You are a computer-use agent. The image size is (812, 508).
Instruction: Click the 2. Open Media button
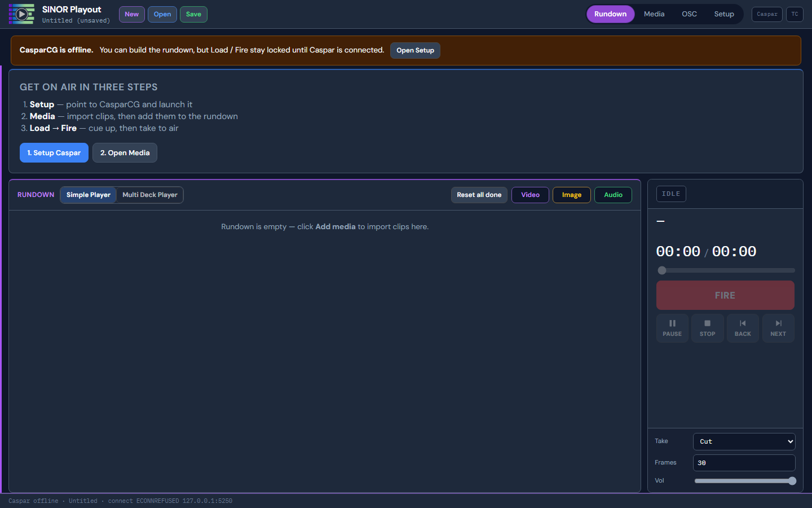point(125,152)
